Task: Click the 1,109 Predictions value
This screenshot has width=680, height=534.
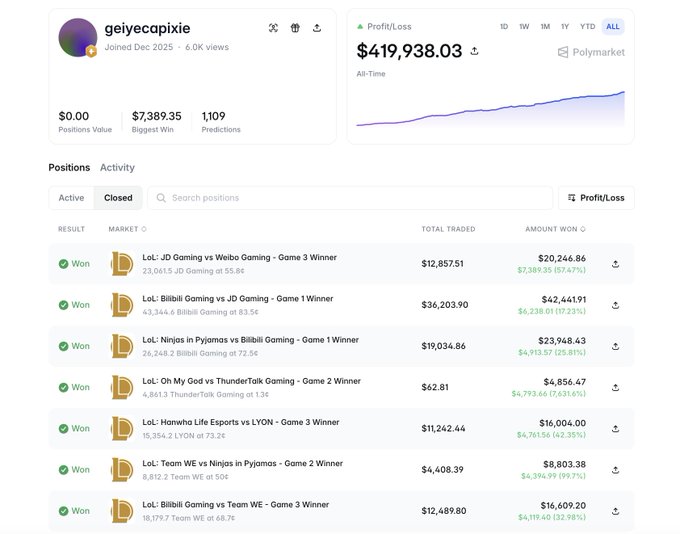Action: pyautogui.click(x=213, y=116)
